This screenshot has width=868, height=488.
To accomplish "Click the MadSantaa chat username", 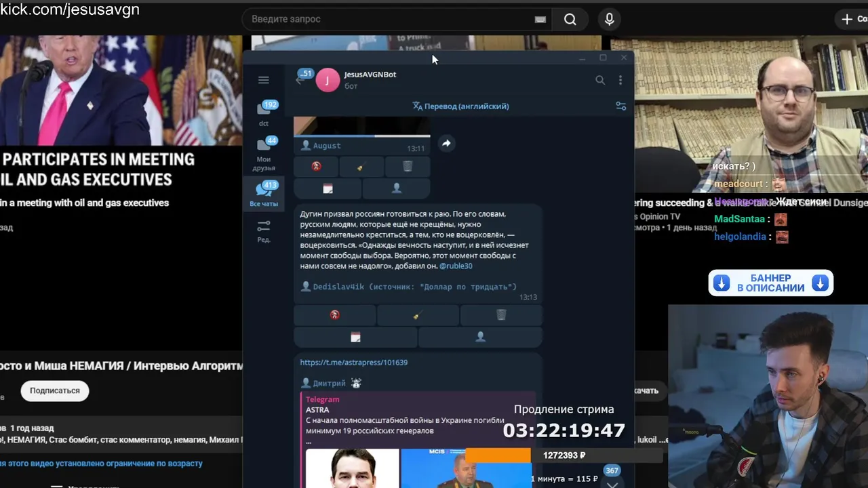I will 739,219.
